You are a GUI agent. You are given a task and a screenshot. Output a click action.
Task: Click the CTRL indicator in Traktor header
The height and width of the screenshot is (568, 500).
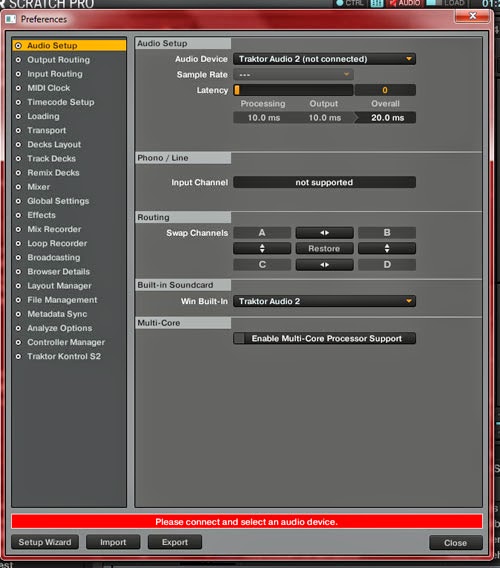350,3
